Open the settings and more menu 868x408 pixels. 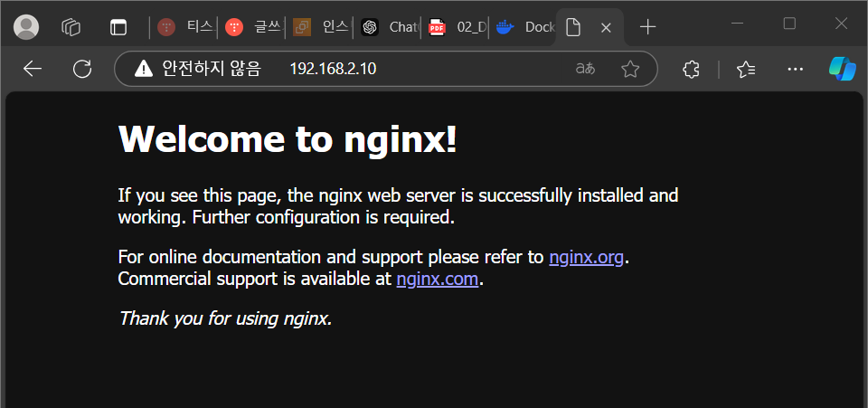pyautogui.click(x=795, y=69)
